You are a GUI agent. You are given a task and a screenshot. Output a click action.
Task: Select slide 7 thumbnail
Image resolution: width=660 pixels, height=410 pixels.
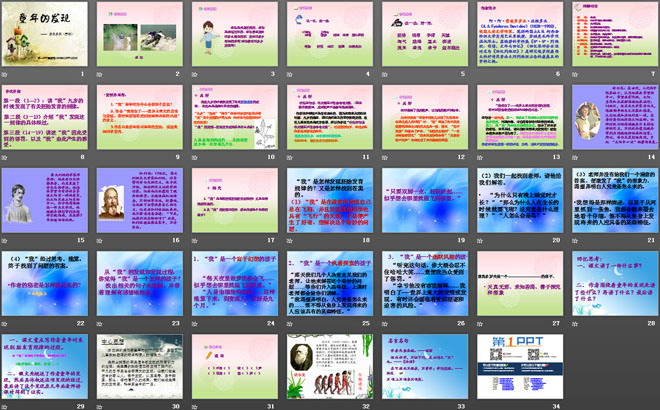615,34
